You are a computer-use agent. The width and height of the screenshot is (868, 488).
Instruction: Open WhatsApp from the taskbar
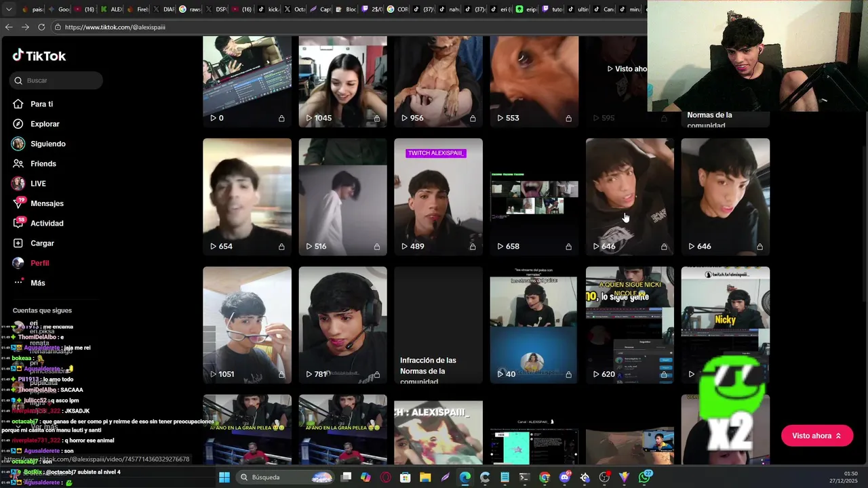(x=644, y=477)
